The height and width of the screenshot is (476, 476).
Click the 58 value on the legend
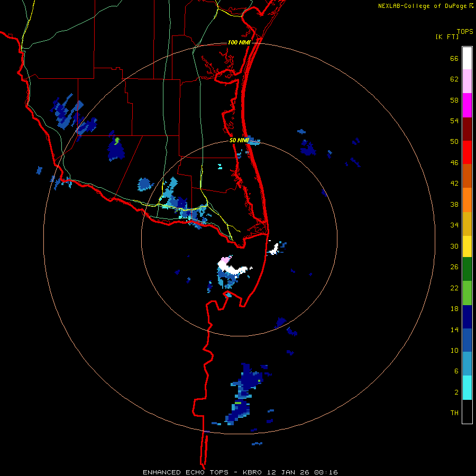coord(454,100)
